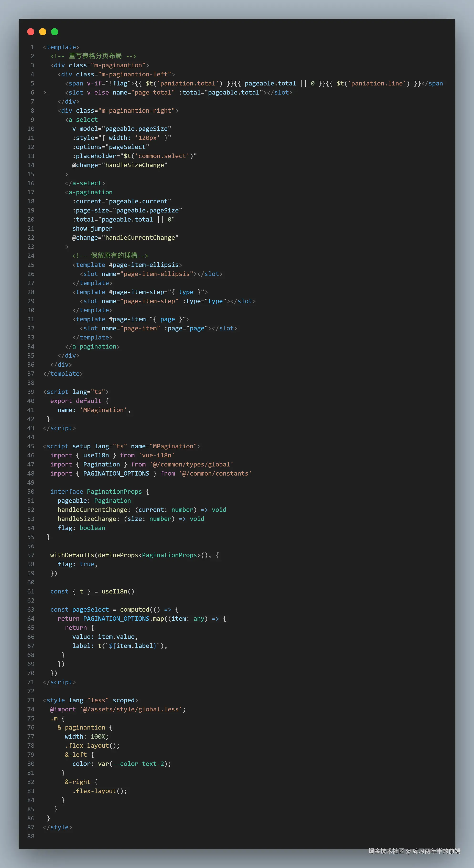Click the red close dot
This screenshot has height=868, width=474.
31,32
